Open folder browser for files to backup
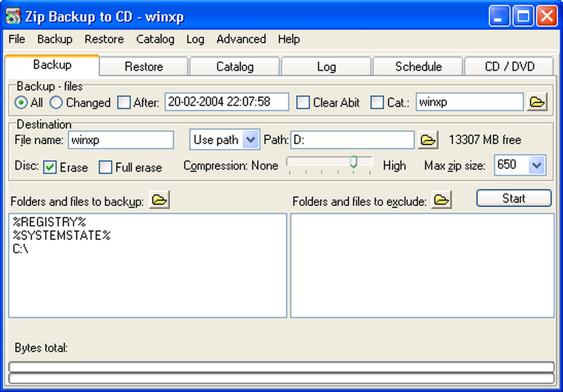 (x=159, y=200)
